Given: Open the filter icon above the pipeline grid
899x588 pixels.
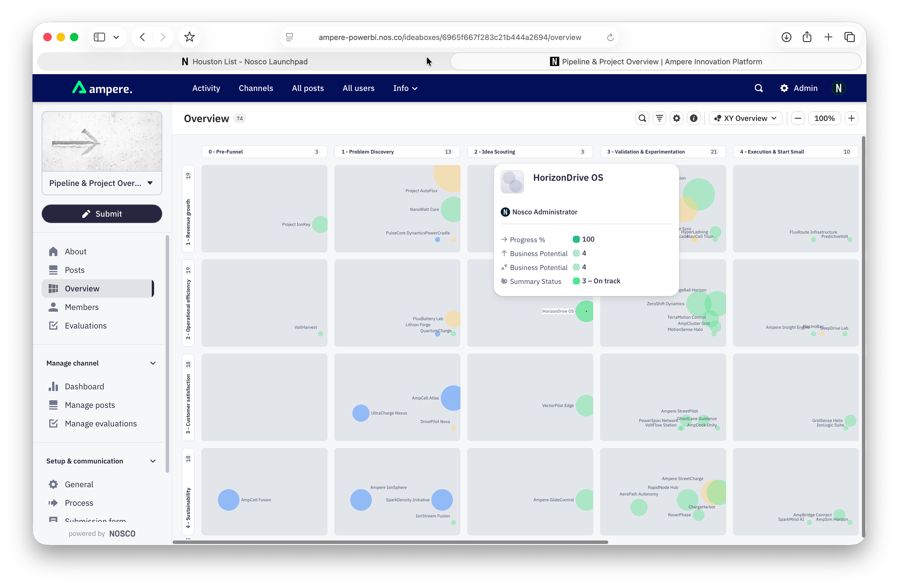Looking at the screenshot, I should coord(659,118).
